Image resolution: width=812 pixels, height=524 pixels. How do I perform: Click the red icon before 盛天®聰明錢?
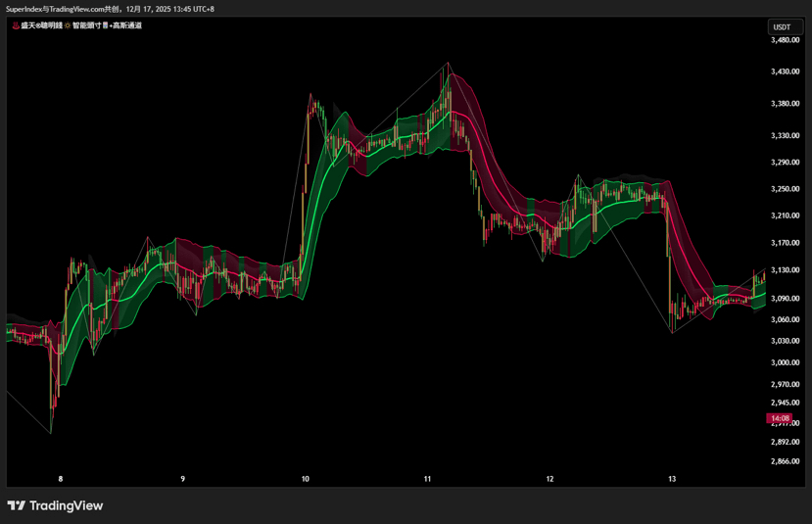coord(15,25)
